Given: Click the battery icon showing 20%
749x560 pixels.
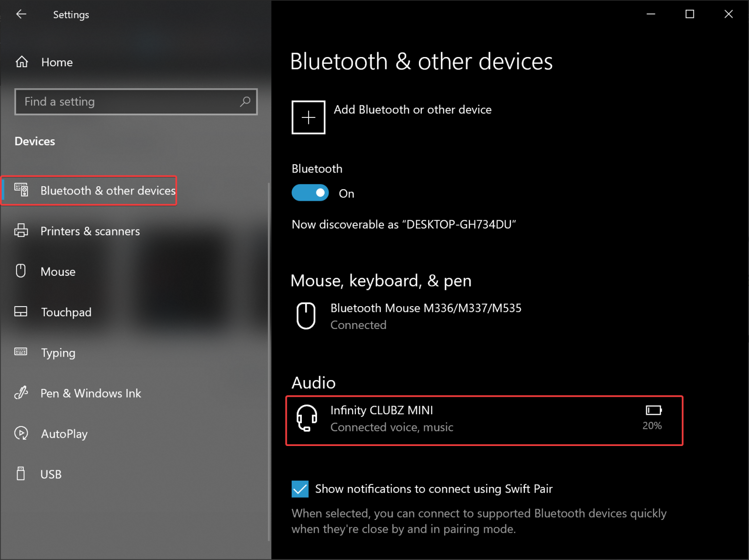Looking at the screenshot, I should 652,410.
